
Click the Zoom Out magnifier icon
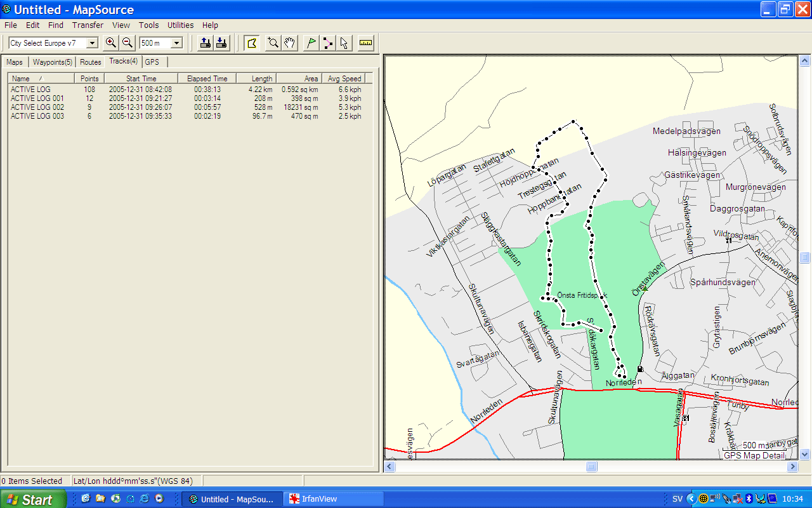click(x=127, y=43)
